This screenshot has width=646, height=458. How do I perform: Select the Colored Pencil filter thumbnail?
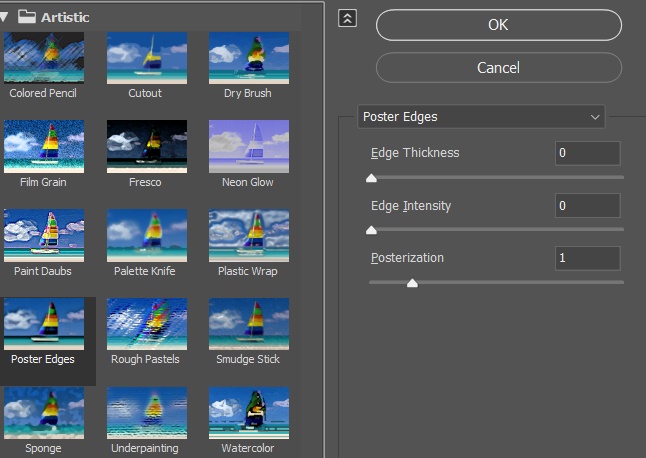(44, 58)
